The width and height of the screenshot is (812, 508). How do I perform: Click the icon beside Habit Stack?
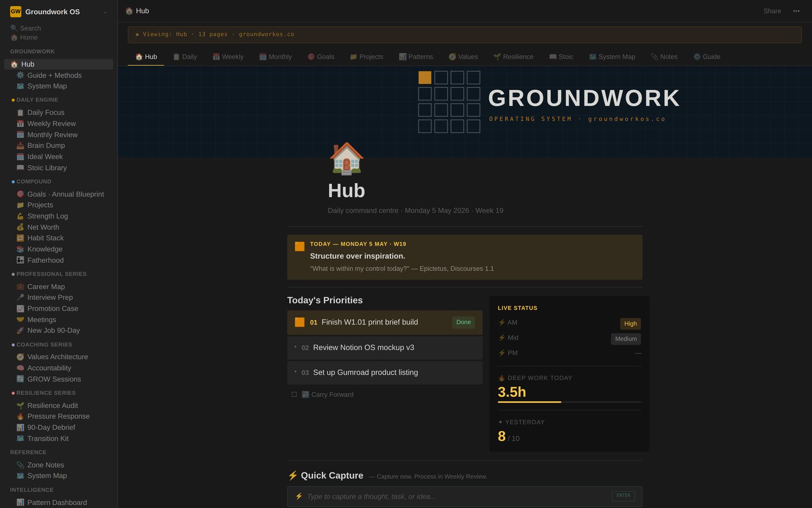[x=20, y=238]
